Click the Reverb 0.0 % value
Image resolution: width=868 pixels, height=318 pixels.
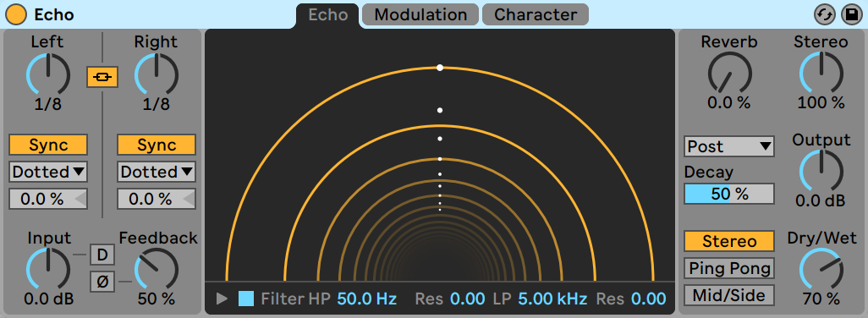coord(729,102)
